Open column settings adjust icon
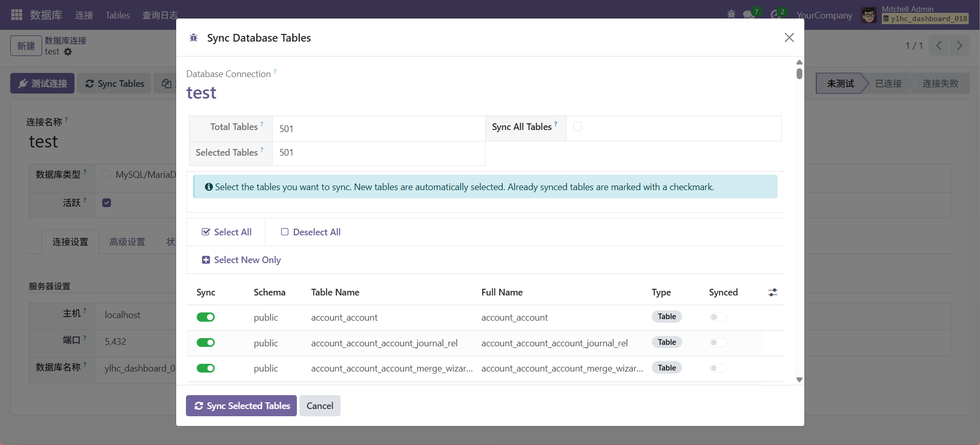 coord(772,292)
